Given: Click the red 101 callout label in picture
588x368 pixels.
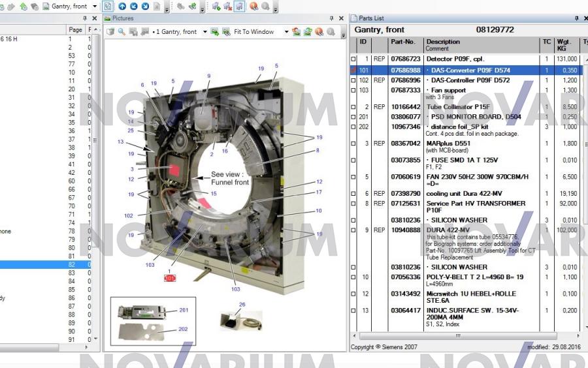Looking at the screenshot, I should click(x=170, y=278).
